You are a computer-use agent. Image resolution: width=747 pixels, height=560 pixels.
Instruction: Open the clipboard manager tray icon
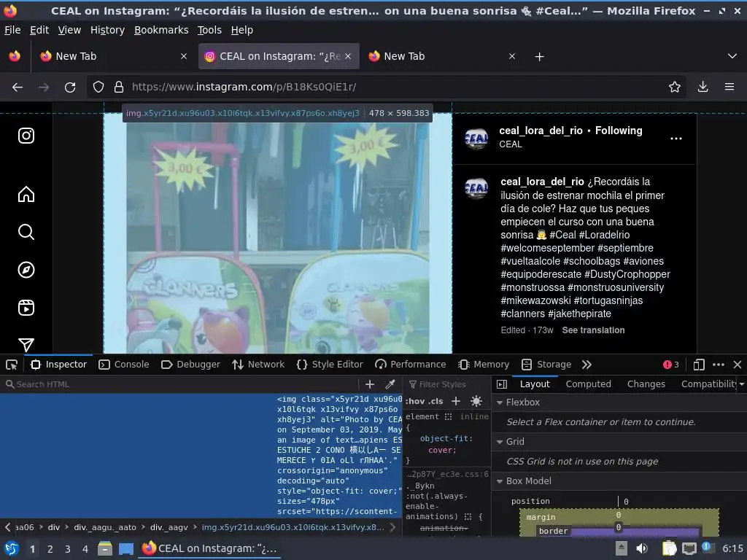(x=670, y=548)
